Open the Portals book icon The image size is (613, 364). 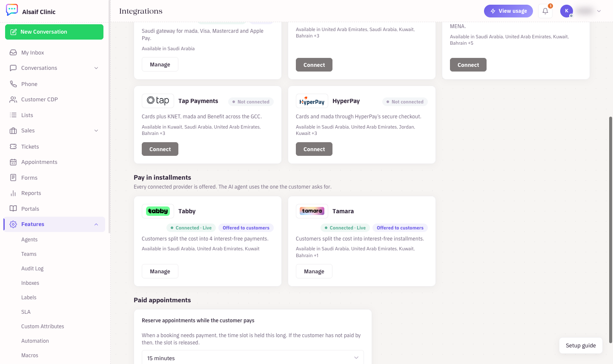13,209
